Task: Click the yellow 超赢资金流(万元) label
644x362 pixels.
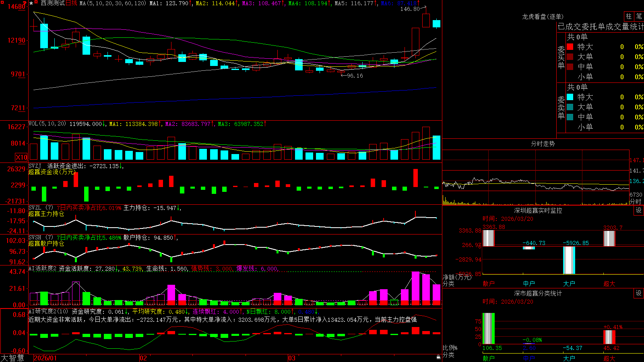Action: click(52, 172)
